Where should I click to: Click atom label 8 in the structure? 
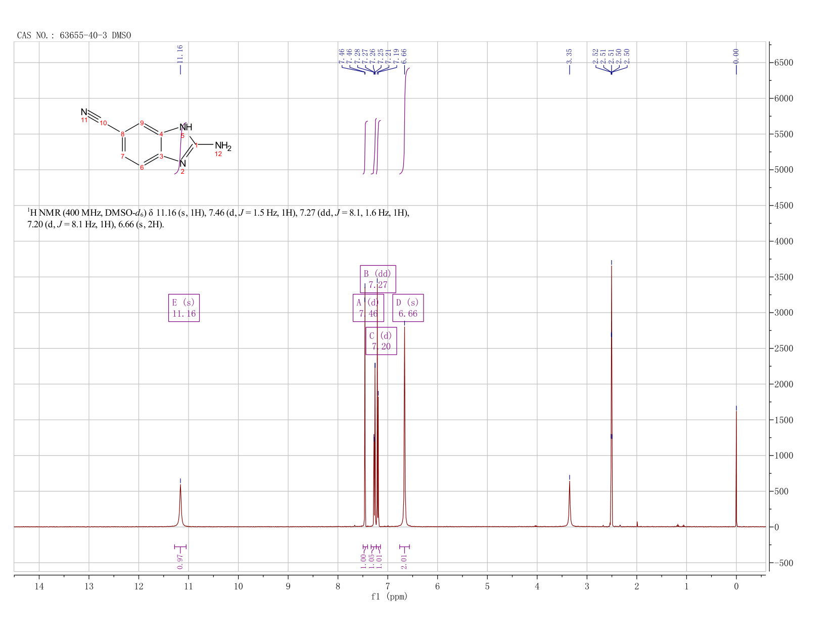[x=123, y=134]
